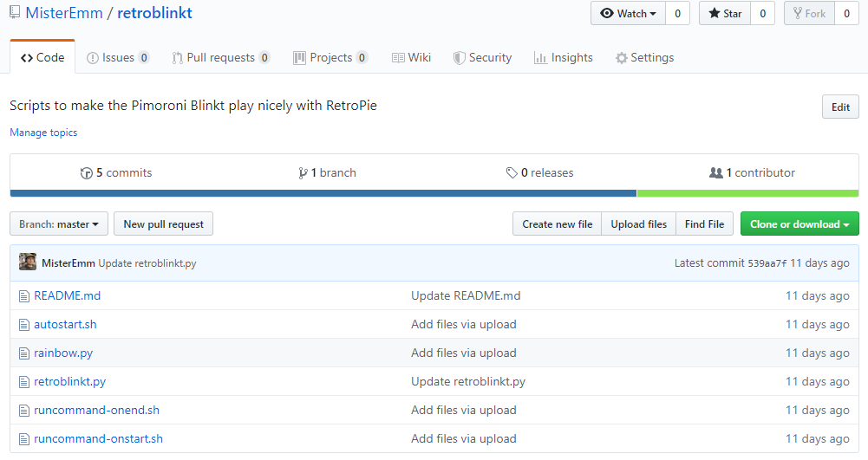The width and height of the screenshot is (868, 460).
Task: Click Create new file button
Action: [557, 224]
